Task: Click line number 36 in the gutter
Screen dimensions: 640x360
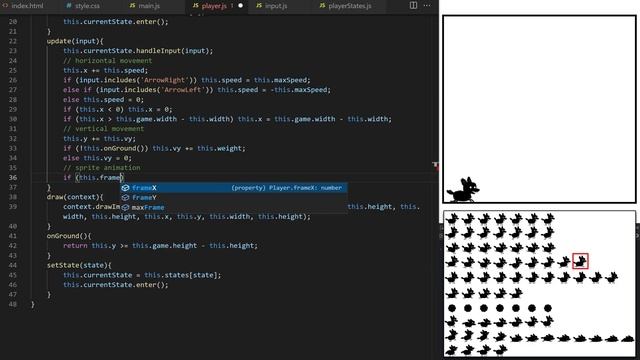Action: [13, 178]
